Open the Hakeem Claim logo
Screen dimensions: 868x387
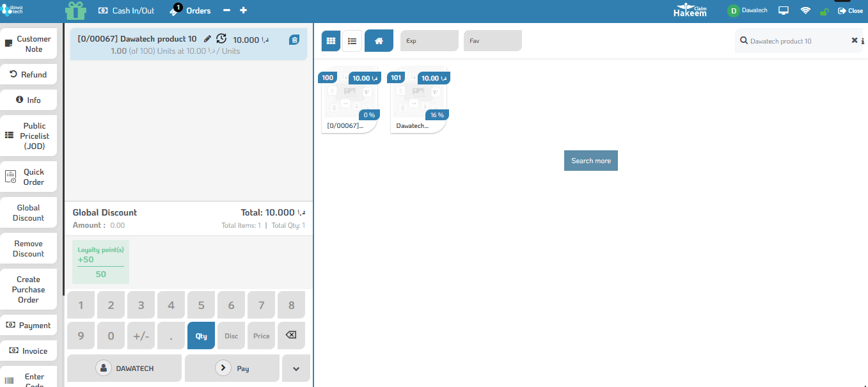click(690, 10)
